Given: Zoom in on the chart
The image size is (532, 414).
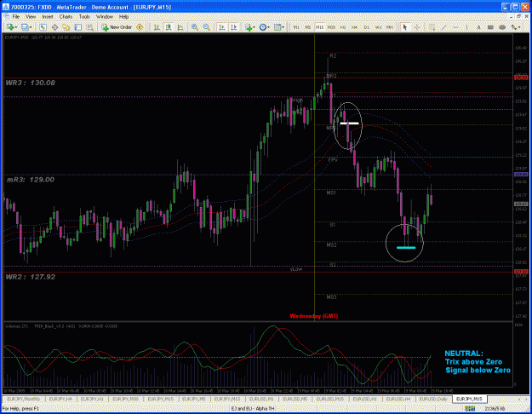Looking at the screenshot, I should point(195,27).
